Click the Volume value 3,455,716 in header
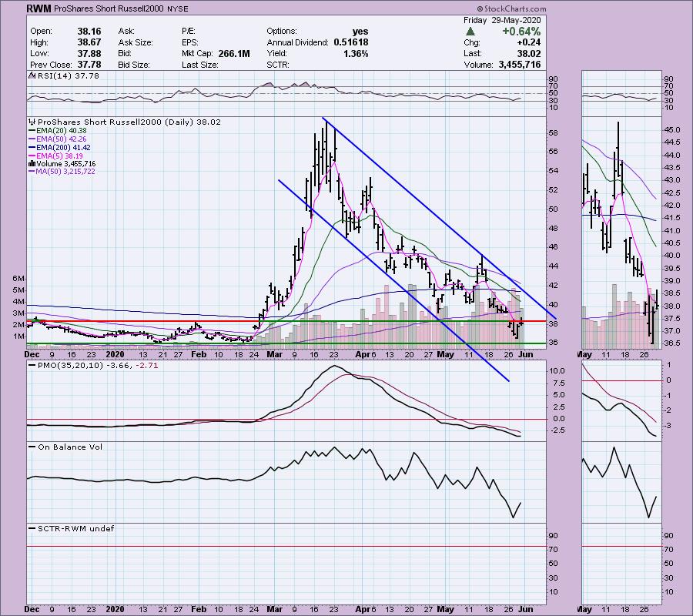The width and height of the screenshot is (693, 616). click(519, 65)
